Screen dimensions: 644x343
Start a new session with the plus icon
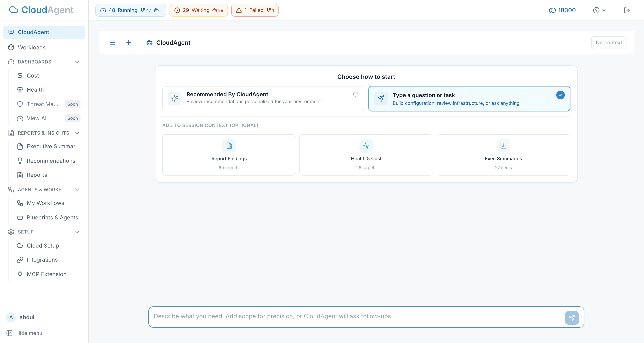[128, 43]
